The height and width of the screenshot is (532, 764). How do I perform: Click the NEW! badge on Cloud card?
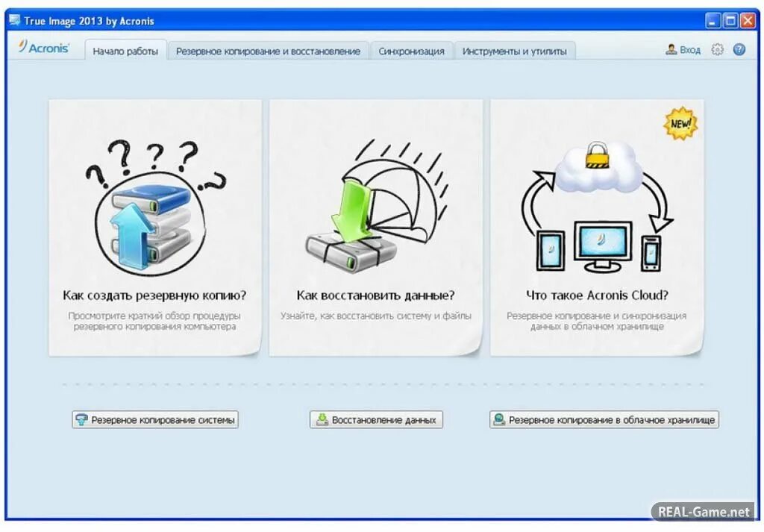click(x=680, y=123)
